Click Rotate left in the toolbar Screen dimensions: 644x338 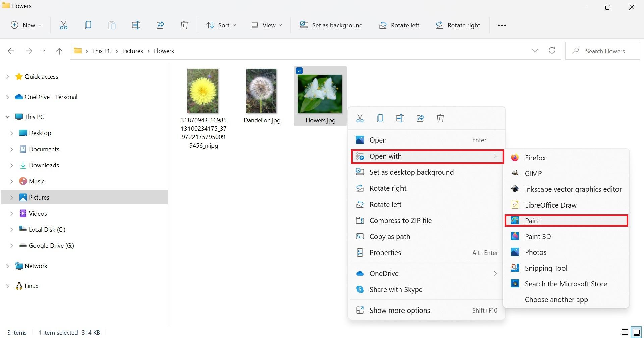(x=399, y=25)
